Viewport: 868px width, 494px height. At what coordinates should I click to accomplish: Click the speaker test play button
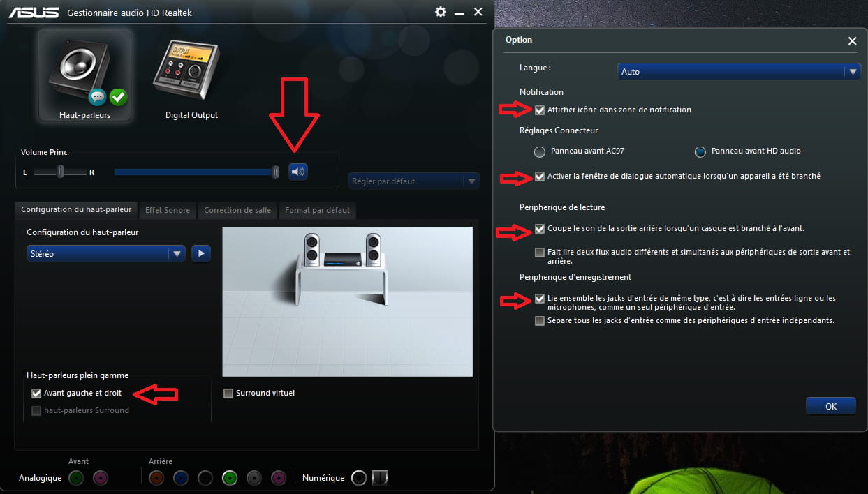click(201, 253)
